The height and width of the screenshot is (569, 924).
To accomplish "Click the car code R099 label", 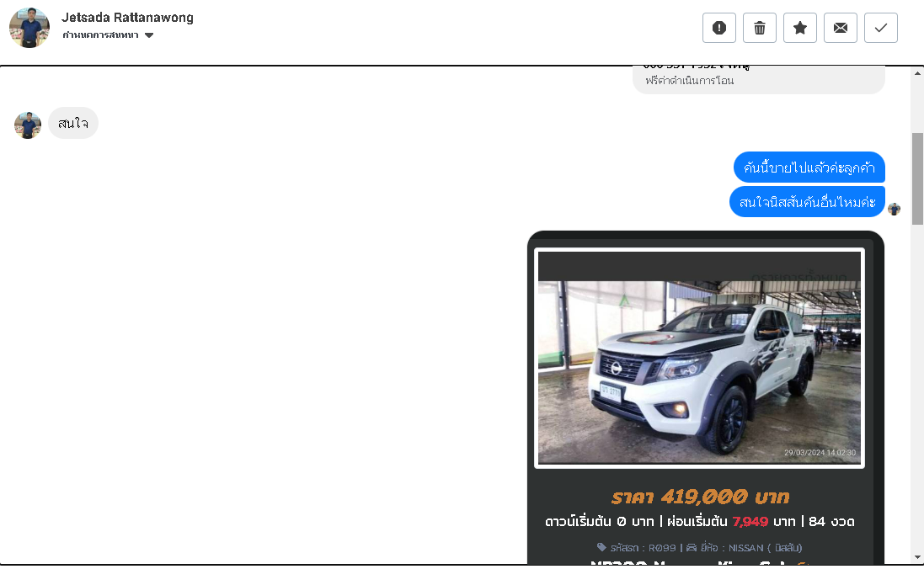I will [x=643, y=548].
